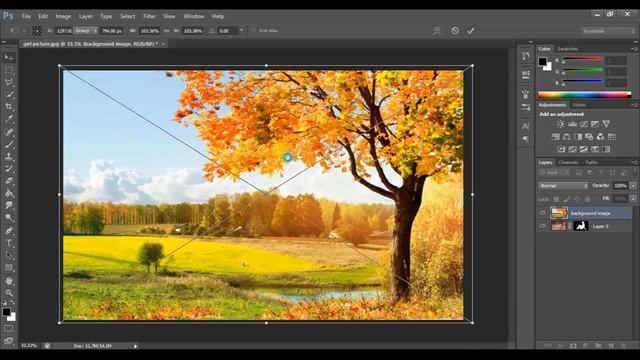Viewport: 640px width, 360px height.
Task: Open the layer filter Kind dropdown
Action: [554, 173]
